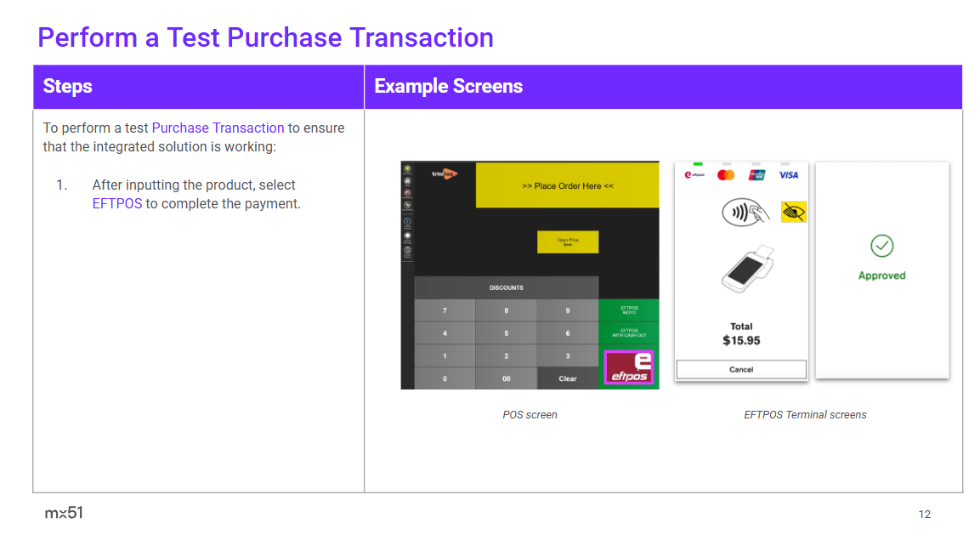Select EFTPOS WITH CASH OUT button
Image resolution: width=980 pixels, height=546 pixels.
pyautogui.click(x=629, y=333)
